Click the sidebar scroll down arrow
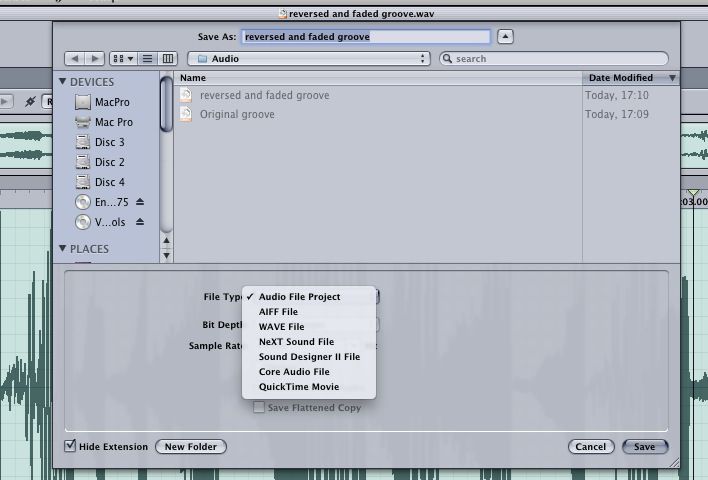The height and width of the screenshot is (480, 708). pyautogui.click(x=166, y=256)
